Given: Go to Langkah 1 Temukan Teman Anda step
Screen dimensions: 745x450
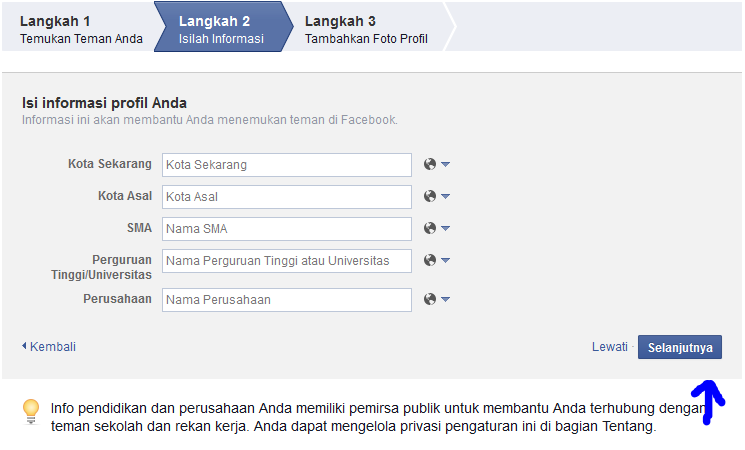Looking at the screenshot, I should (x=81, y=29).
